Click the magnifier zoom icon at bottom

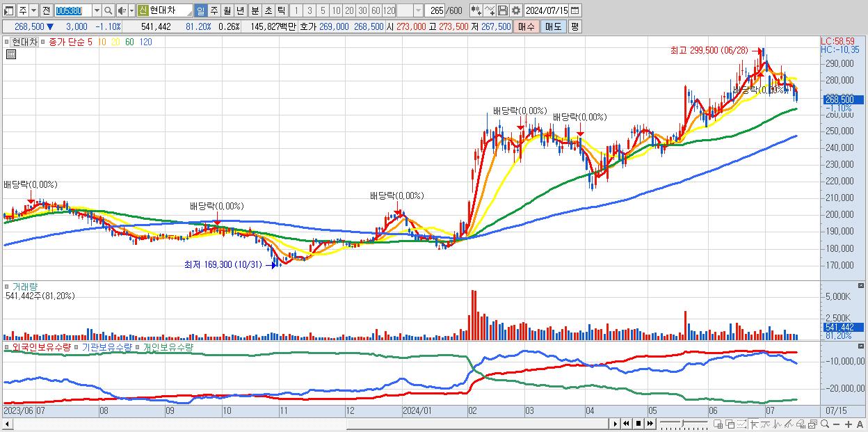tap(825, 423)
